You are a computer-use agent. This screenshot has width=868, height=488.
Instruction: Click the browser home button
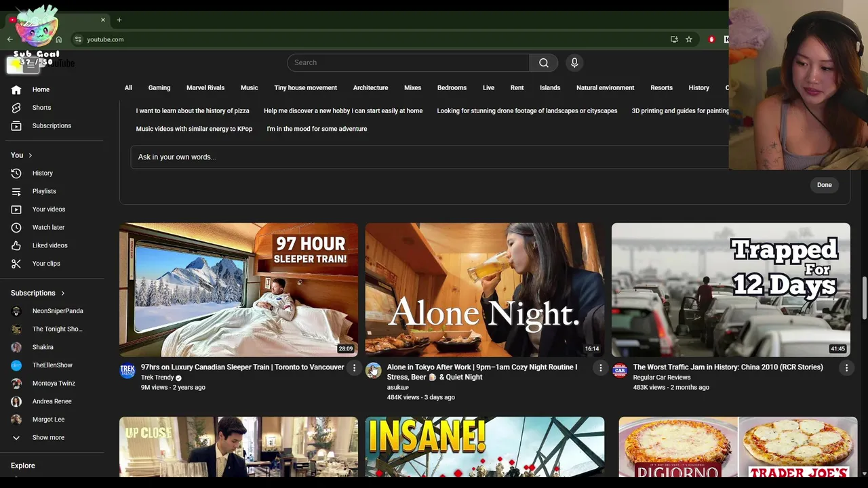point(58,39)
